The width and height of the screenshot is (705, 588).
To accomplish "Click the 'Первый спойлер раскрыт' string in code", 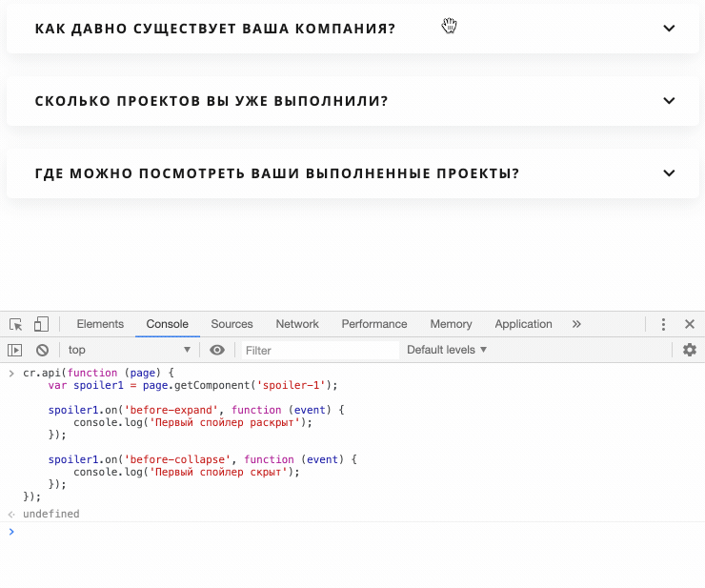I will [224, 422].
